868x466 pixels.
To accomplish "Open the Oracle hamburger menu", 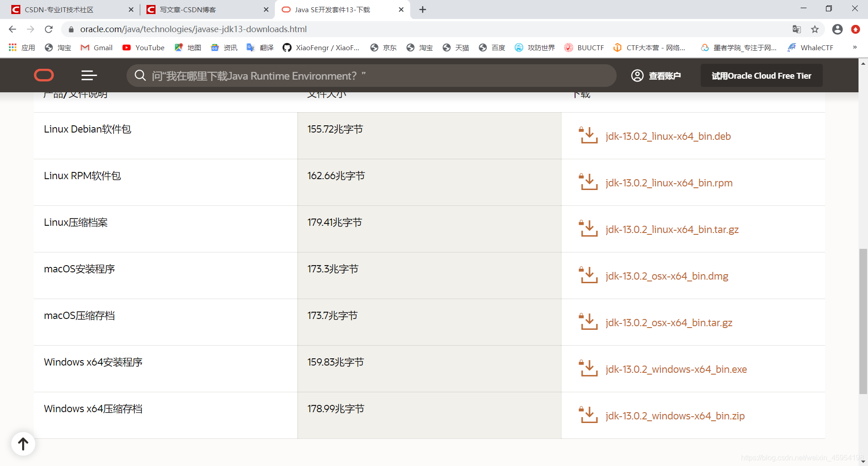I will tap(89, 76).
